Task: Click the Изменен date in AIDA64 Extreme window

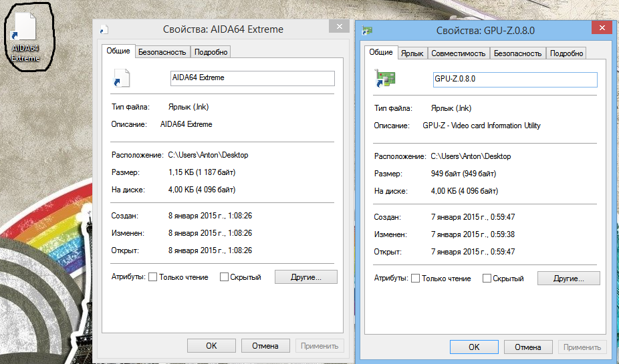Action: 210,233
